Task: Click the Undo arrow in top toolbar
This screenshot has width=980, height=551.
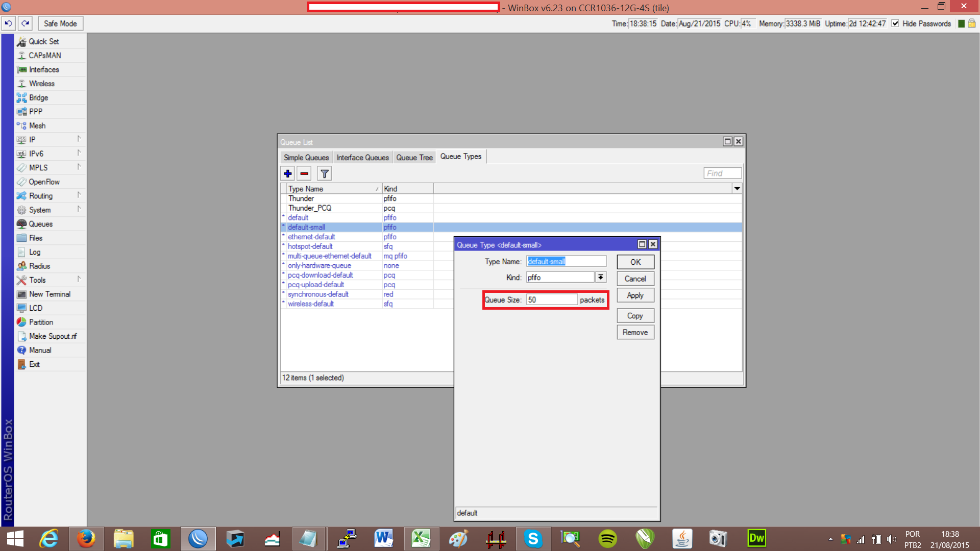Action: (9, 23)
